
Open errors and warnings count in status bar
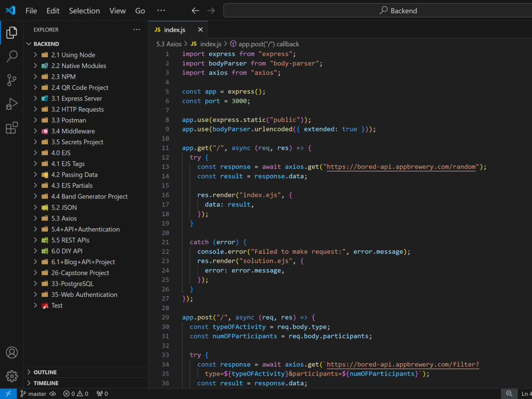pos(76,394)
